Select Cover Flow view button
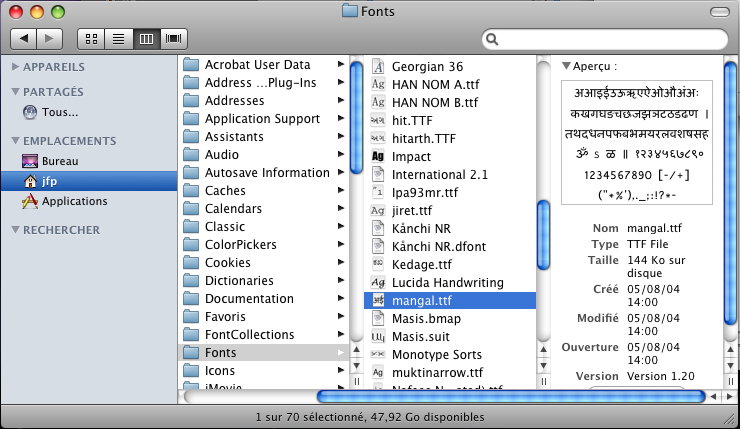 (x=174, y=39)
